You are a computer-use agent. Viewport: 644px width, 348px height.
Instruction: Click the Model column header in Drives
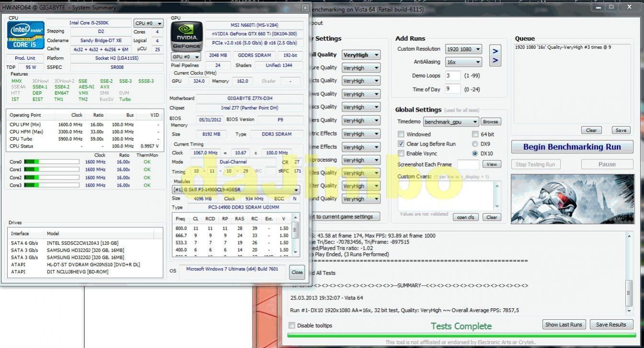(x=98, y=234)
